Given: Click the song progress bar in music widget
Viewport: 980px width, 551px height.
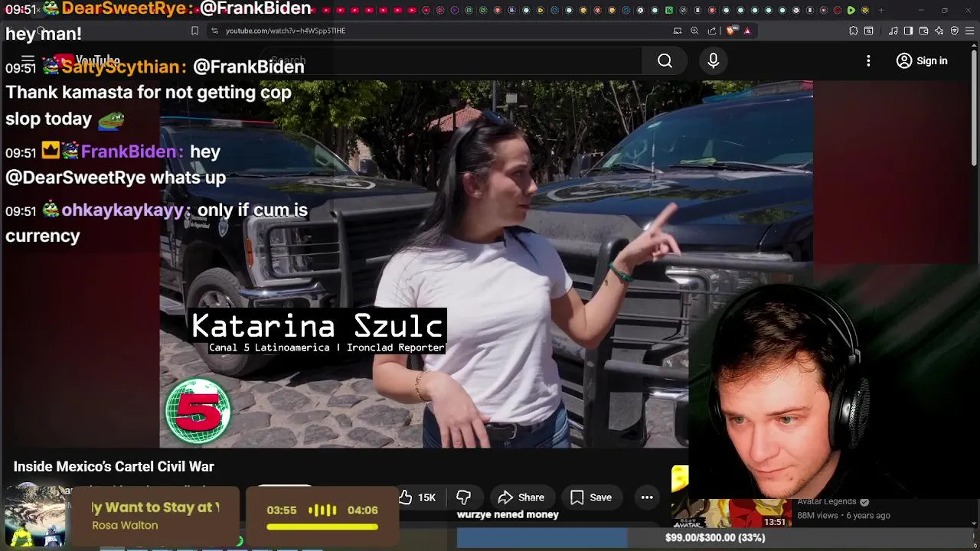Looking at the screenshot, I should pyautogui.click(x=322, y=527).
